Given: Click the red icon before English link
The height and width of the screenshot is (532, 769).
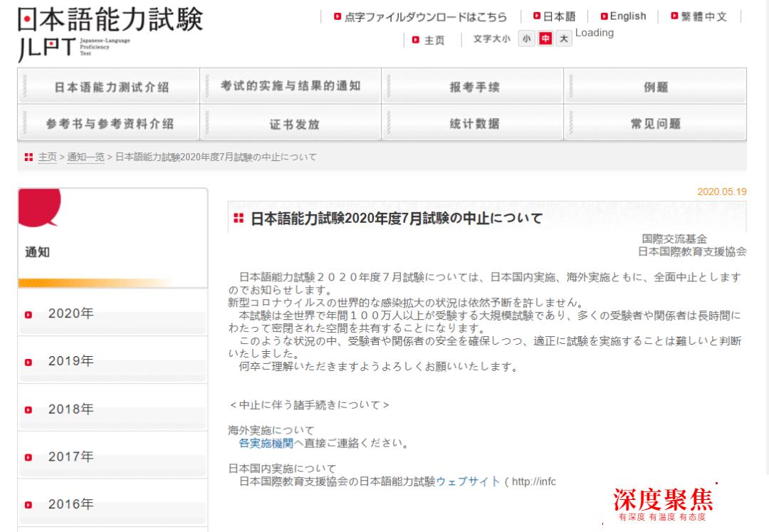Looking at the screenshot, I should (x=605, y=16).
